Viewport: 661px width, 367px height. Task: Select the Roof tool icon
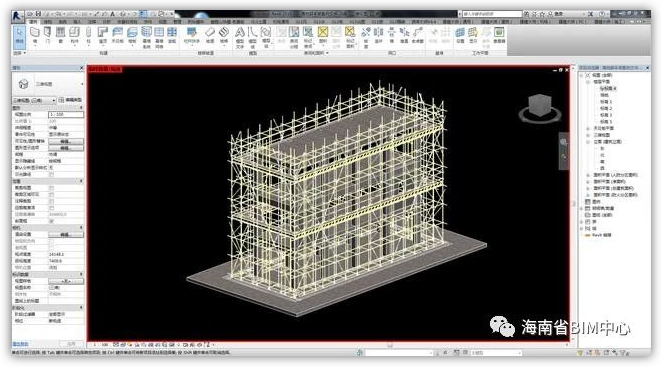point(103,35)
